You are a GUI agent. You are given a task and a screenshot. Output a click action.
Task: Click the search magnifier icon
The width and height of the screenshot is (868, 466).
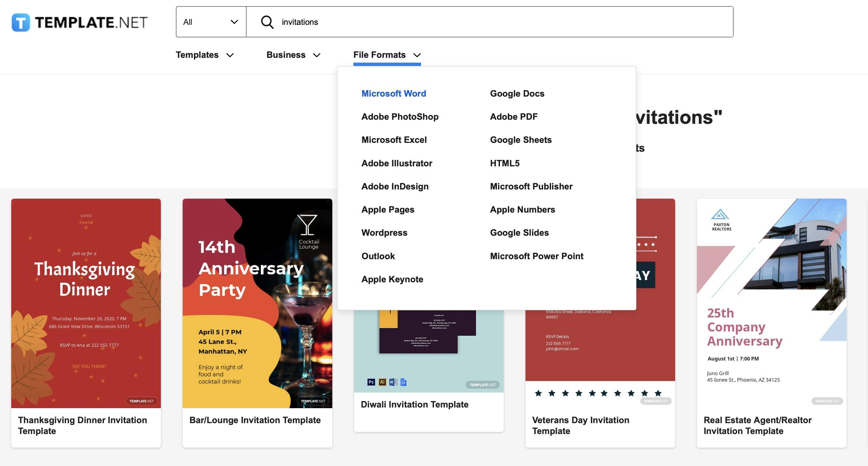click(x=267, y=22)
